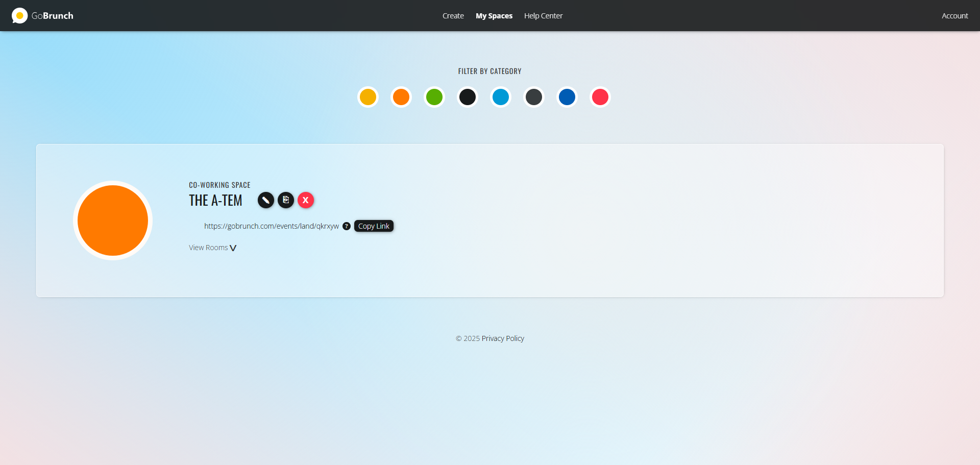Go to the My Spaces tab
Viewport: 980px width, 465px height.
coord(494,16)
